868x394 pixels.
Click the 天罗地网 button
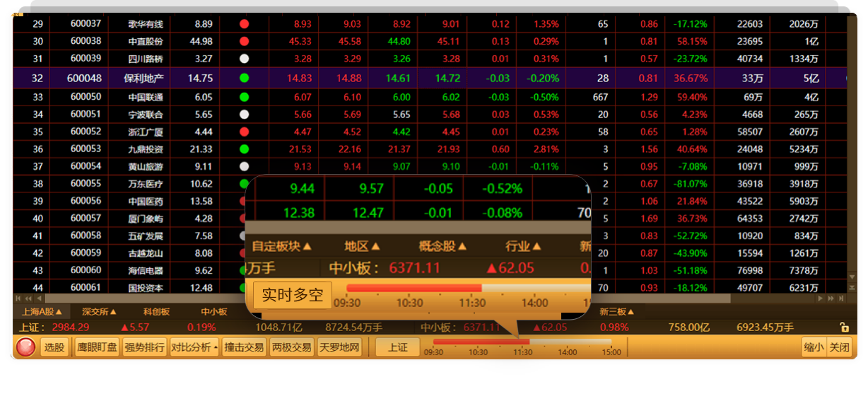click(x=339, y=347)
